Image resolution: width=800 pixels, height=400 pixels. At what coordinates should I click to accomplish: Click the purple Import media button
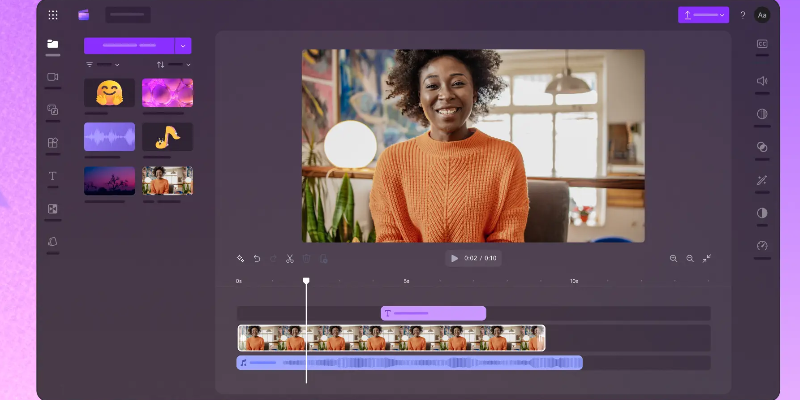(129, 45)
